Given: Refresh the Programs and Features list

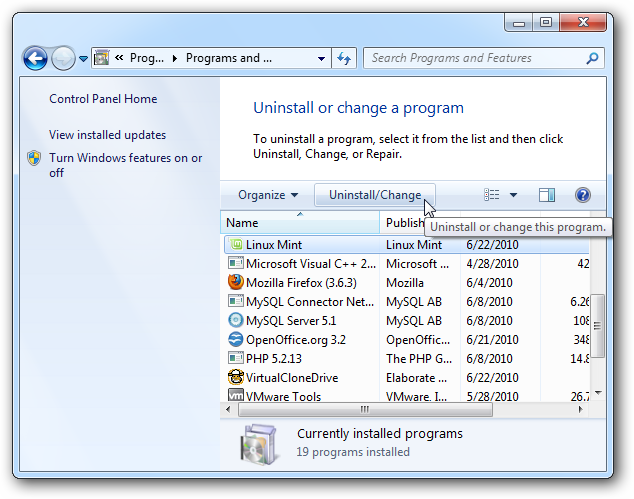Looking at the screenshot, I should [344, 59].
